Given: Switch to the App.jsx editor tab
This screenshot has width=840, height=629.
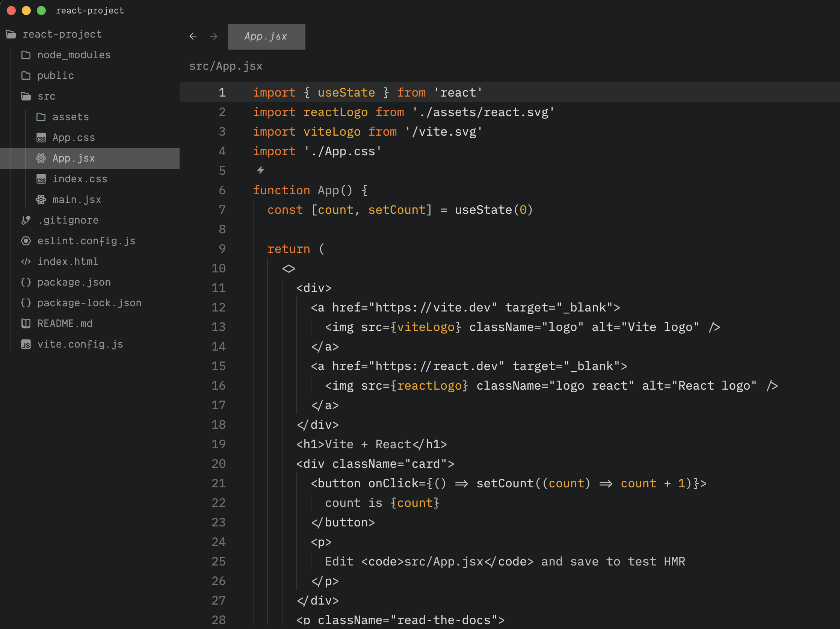Looking at the screenshot, I should click(266, 36).
